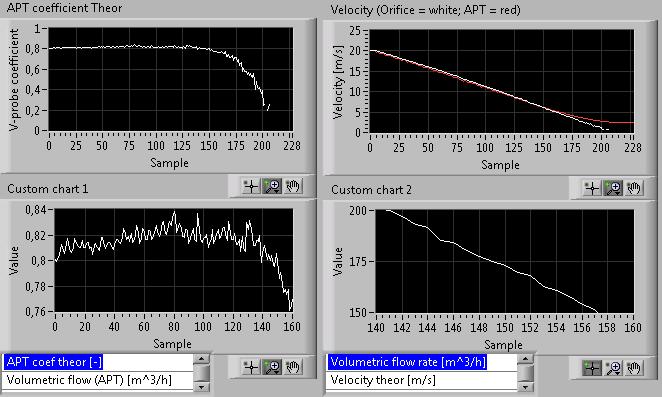Image resolution: width=662 pixels, height=397 pixels.
Task: Click 'Velocity [m/s]' y-axis label
Action: point(338,82)
